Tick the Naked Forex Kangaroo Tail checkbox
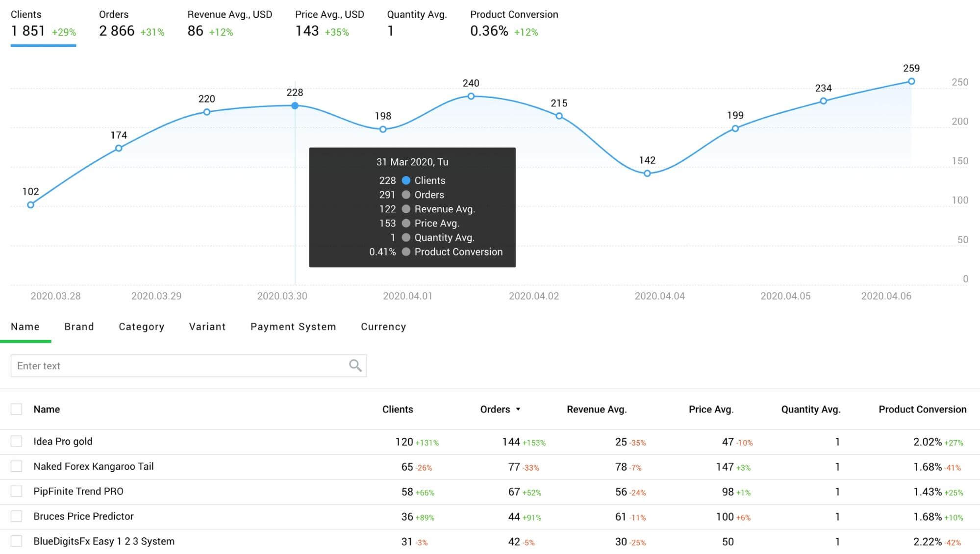Viewport: 980px width, 554px height. (17, 466)
